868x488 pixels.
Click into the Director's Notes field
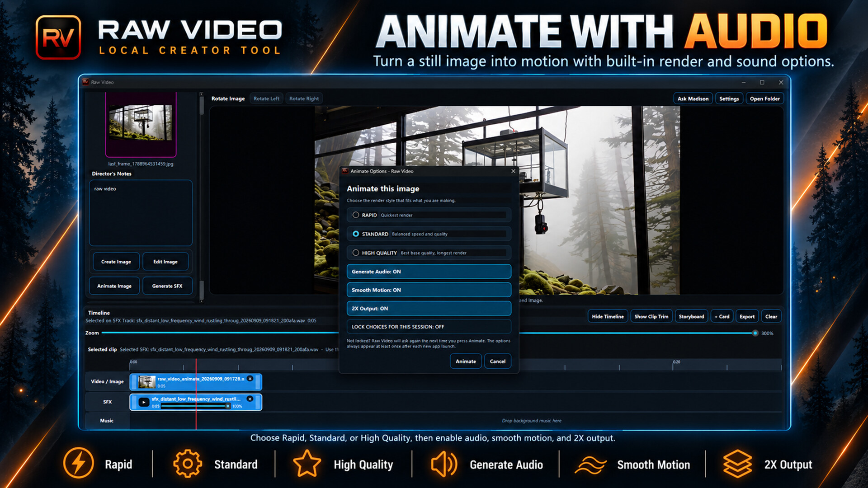tap(141, 213)
